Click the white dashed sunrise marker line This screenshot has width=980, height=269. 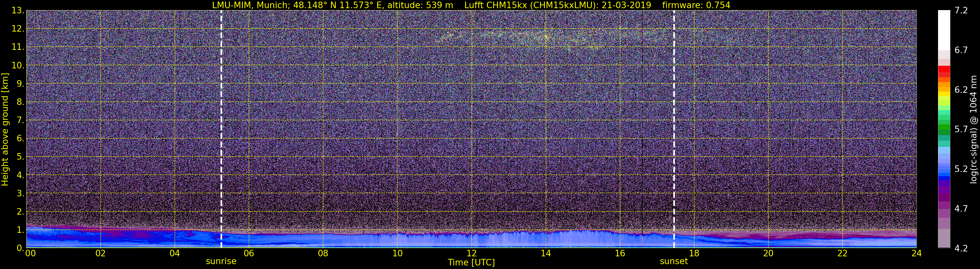pyautogui.click(x=221, y=129)
